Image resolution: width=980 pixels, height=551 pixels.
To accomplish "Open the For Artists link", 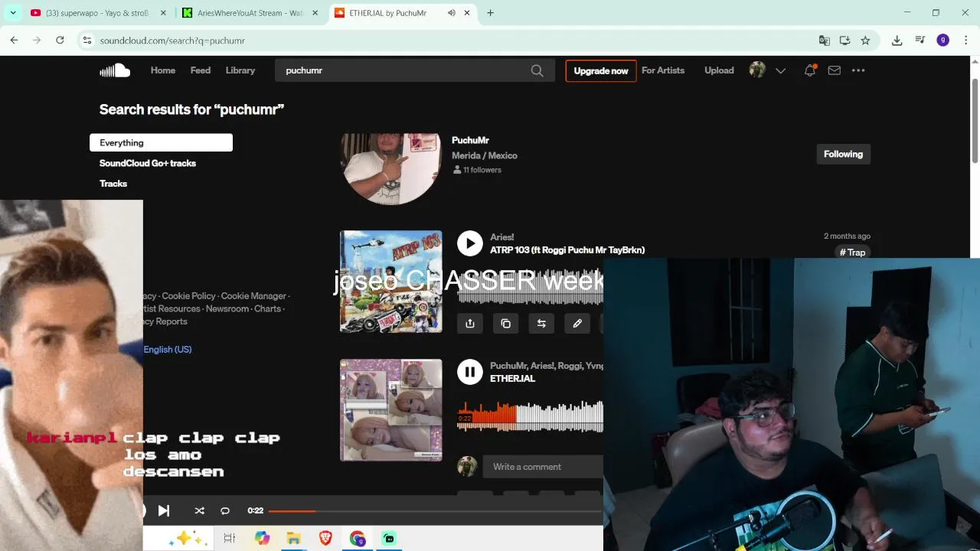I will (663, 70).
